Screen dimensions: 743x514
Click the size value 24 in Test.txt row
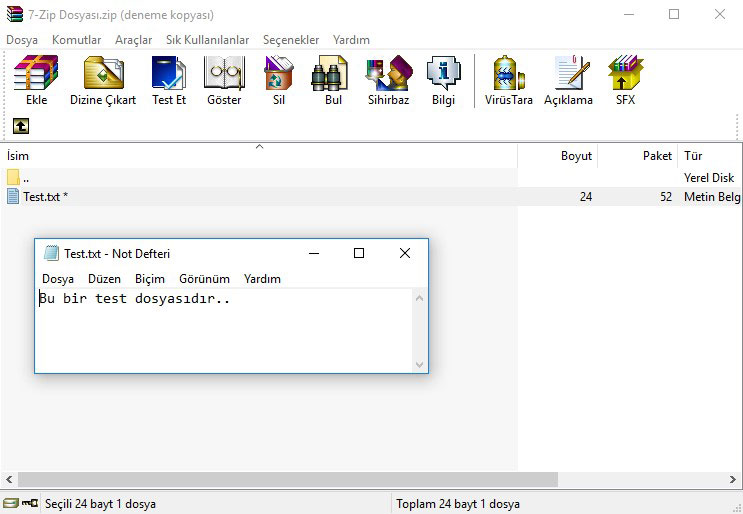tap(586, 197)
